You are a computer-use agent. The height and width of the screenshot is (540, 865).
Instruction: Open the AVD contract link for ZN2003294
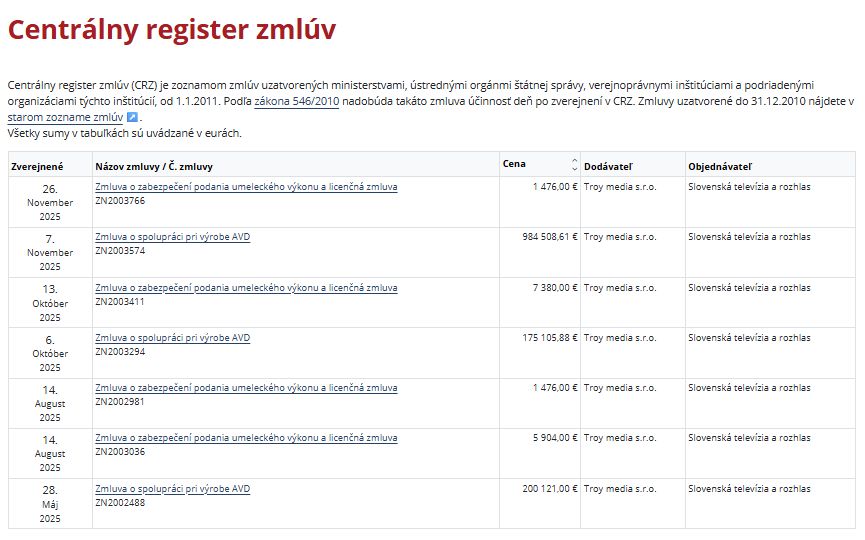coord(172,338)
